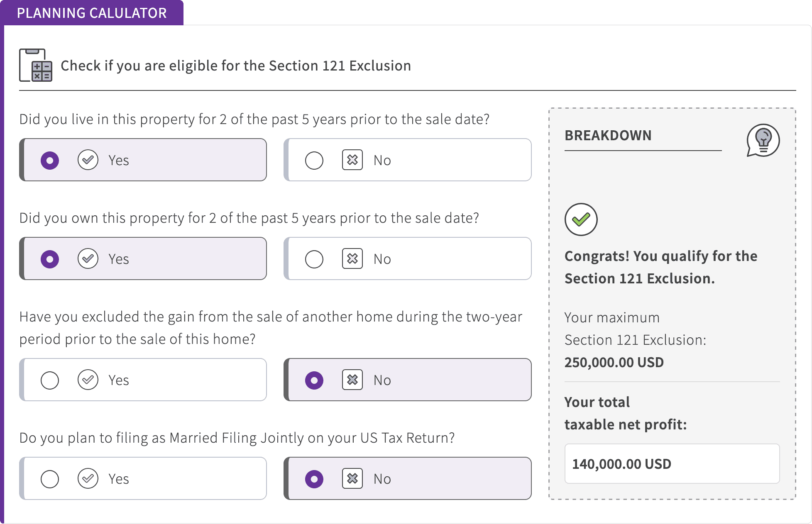Viewport: 812px width, 524px height.
Task: Click the total taxable net profit field
Action: (x=672, y=464)
